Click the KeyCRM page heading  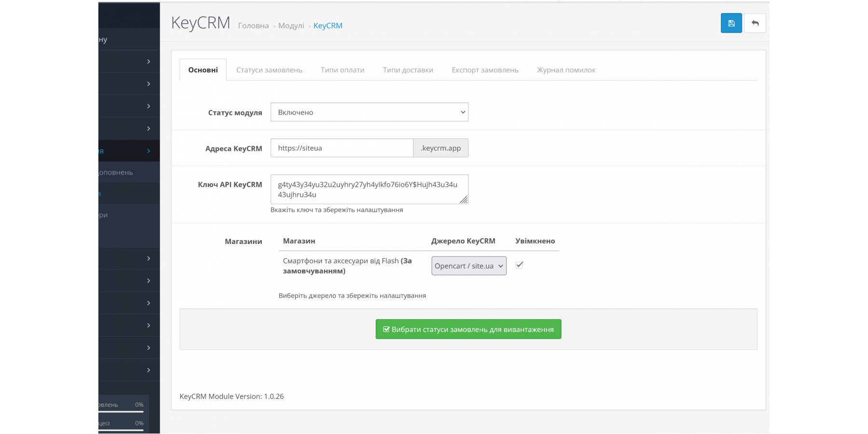coord(201,23)
